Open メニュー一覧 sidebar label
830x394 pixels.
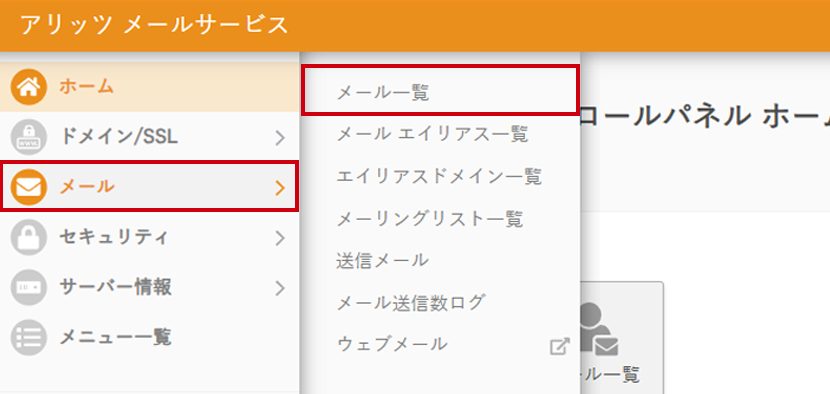click(x=115, y=337)
